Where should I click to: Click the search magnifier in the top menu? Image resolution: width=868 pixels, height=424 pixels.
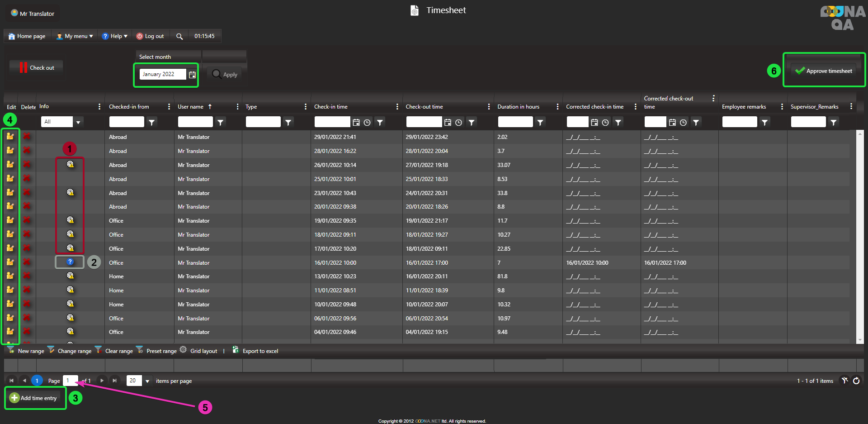(x=179, y=37)
